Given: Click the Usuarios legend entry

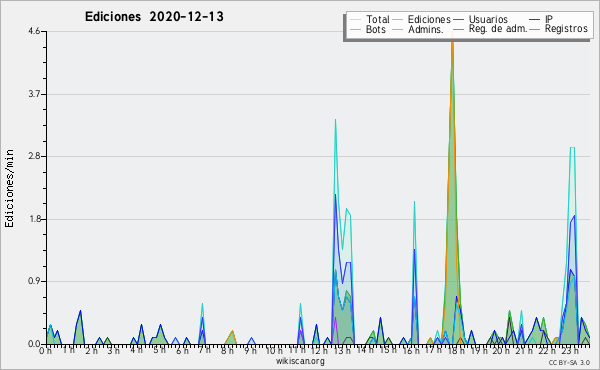Looking at the screenshot, I should pyautogui.click(x=481, y=19).
